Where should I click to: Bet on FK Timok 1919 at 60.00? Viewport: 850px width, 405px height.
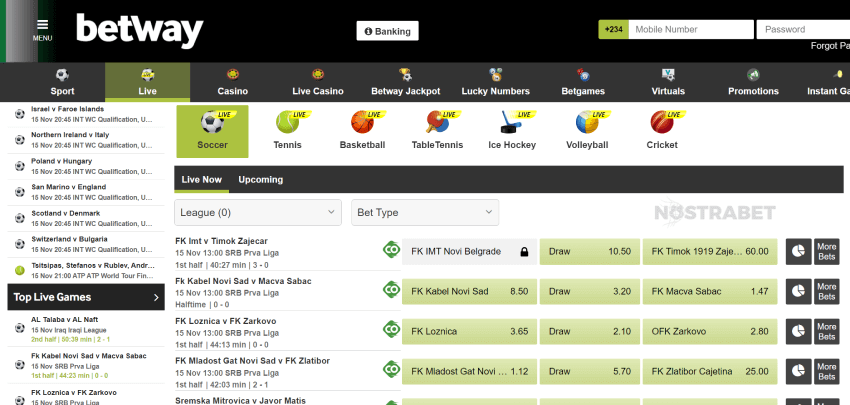710,252
